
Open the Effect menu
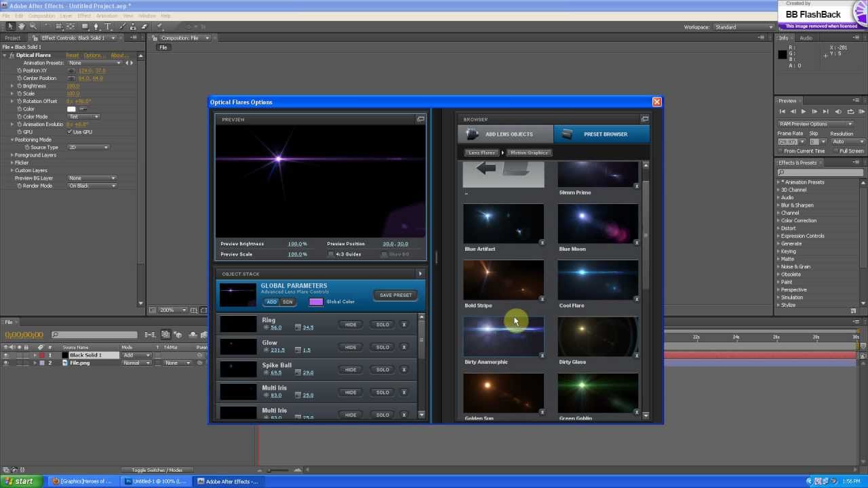(x=84, y=16)
